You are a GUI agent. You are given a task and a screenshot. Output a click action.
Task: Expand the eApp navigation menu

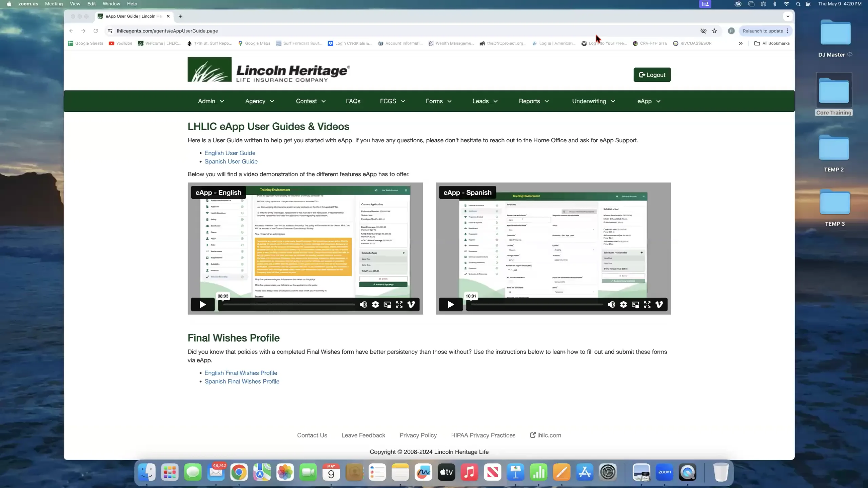click(x=649, y=101)
